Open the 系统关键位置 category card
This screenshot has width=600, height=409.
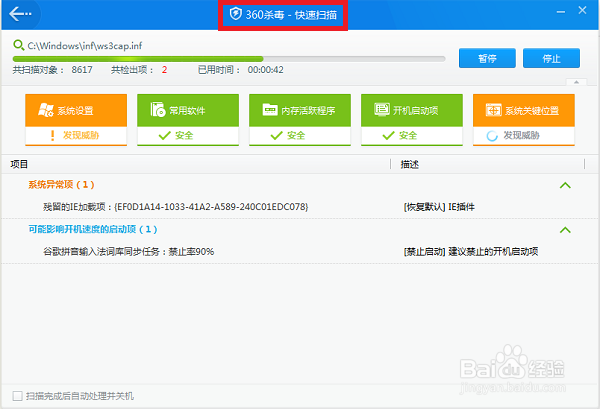pyautogui.click(x=523, y=120)
